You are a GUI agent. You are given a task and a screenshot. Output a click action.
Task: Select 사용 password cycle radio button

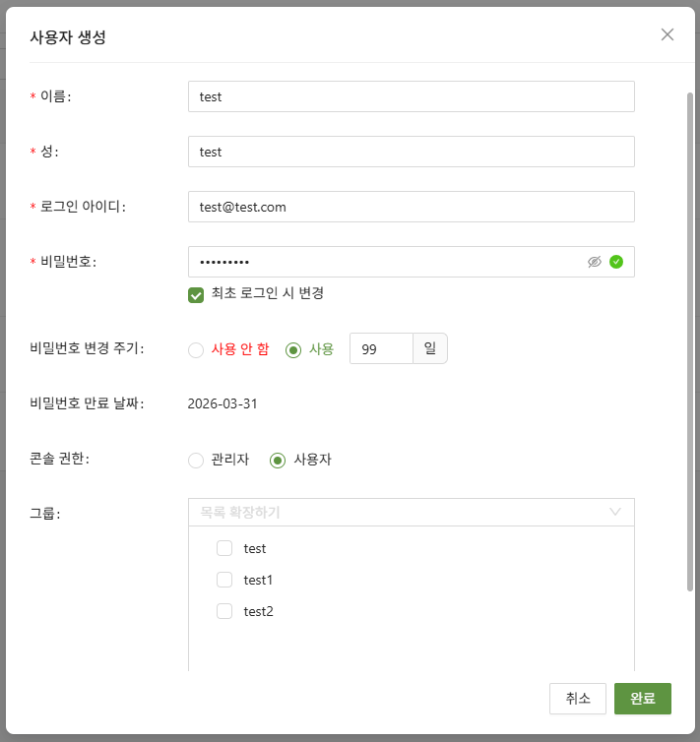pos(292,349)
